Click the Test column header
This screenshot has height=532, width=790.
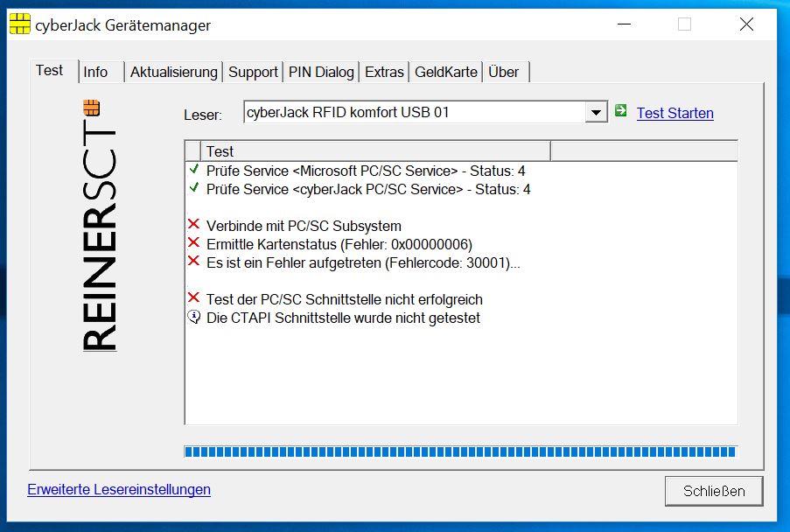[x=376, y=151]
